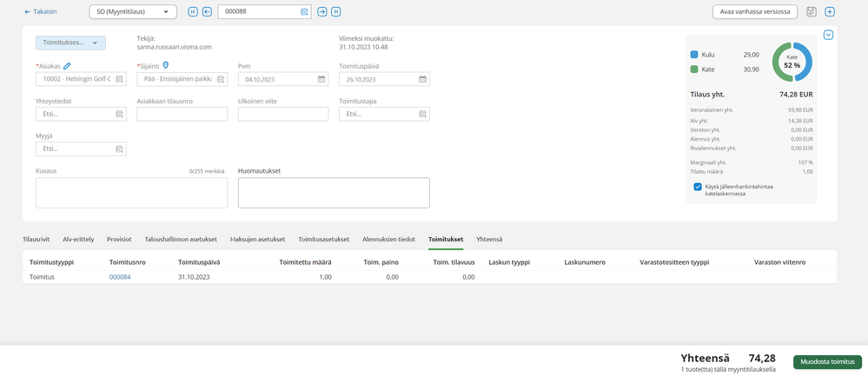
Task: Open the calendar icon in the Toimituspäivä field
Action: coord(423,79)
